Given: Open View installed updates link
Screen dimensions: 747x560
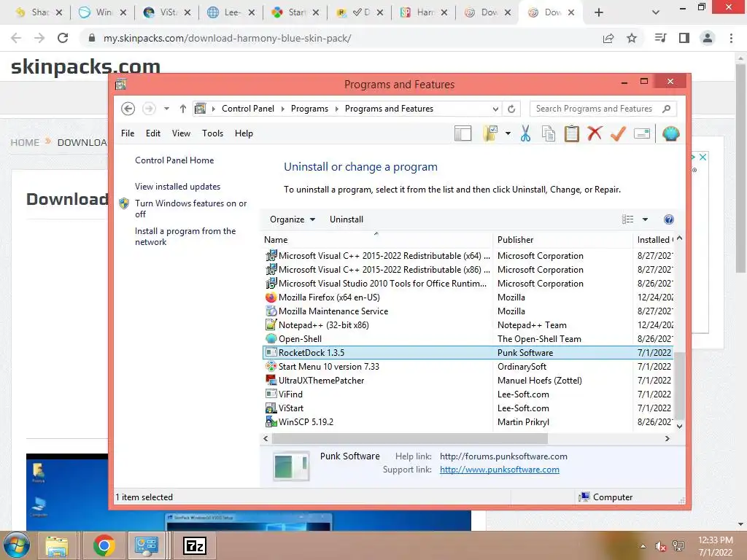Looking at the screenshot, I should 178,187.
